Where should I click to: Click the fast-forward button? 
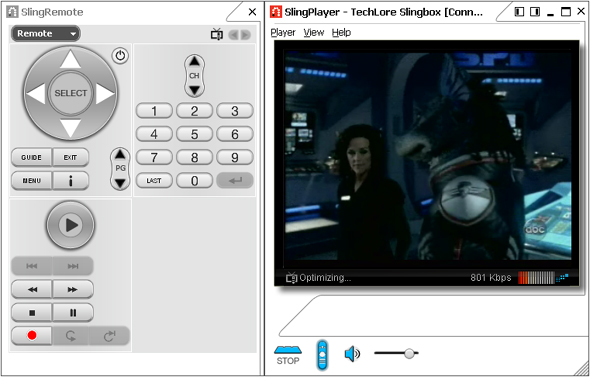(73, 289)
